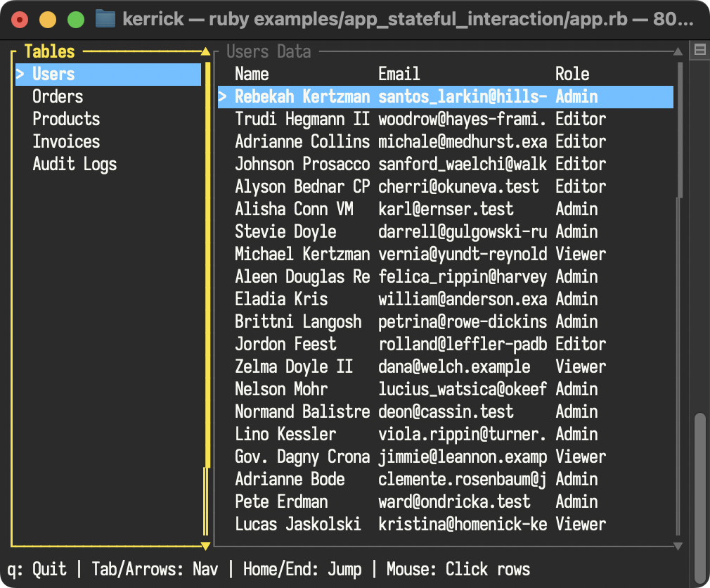Screen dimensions: 710x588
Task: Click the Email column header
Action: pyautogui.click(x=399, y=75)
